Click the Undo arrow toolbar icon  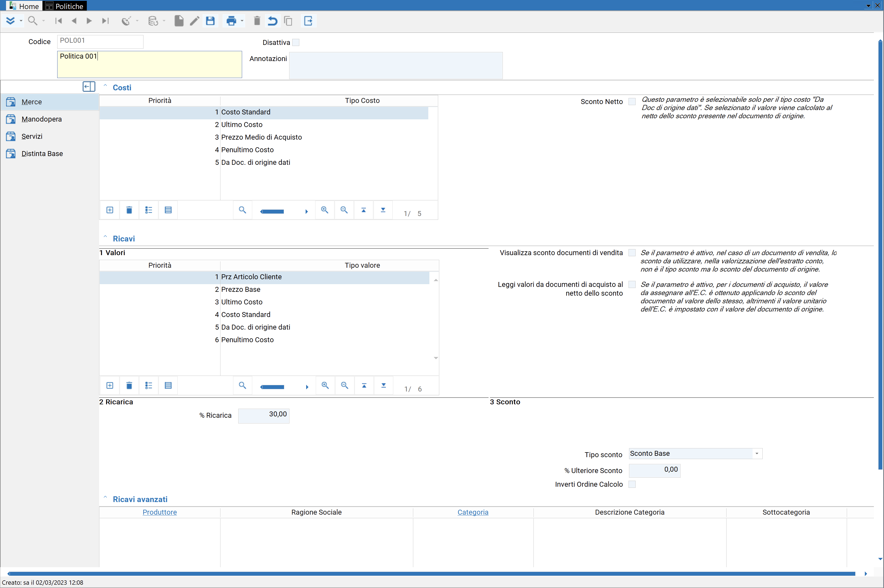273,21
